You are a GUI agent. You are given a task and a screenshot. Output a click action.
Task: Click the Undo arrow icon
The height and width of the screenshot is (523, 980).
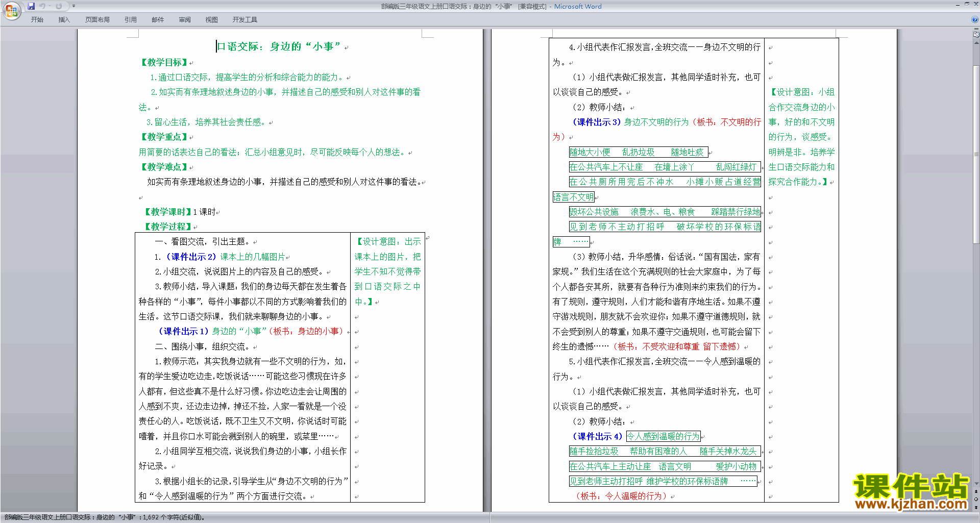pos(42,6)
